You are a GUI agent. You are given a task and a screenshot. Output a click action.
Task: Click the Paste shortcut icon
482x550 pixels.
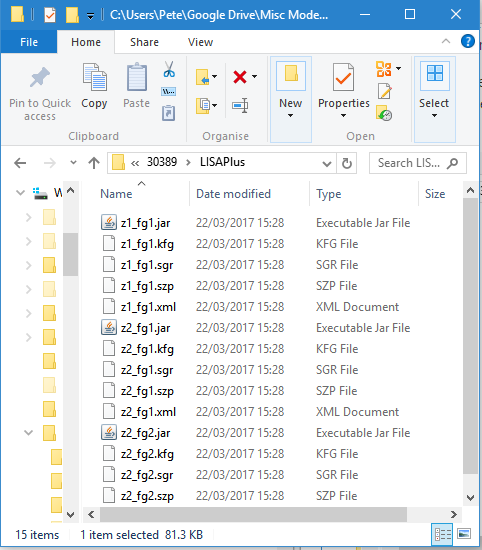click(x=169, y=113)
